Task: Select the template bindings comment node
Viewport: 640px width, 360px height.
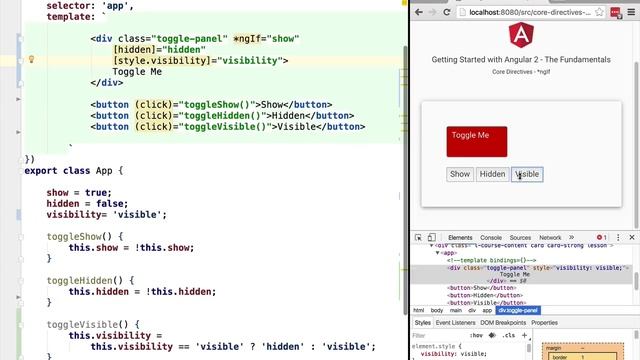Action: pos(491,260)
